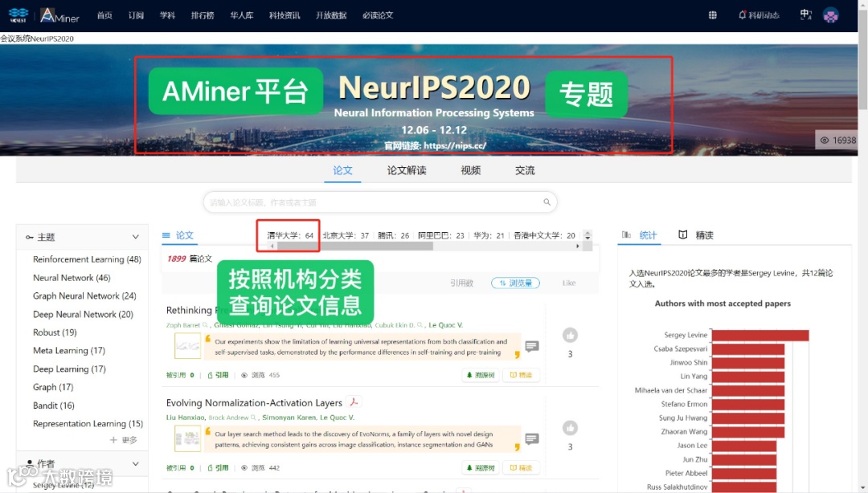Screen dimensions: 868x493
Task: Click the page vertical scrollbar
Action: [862, 58]
